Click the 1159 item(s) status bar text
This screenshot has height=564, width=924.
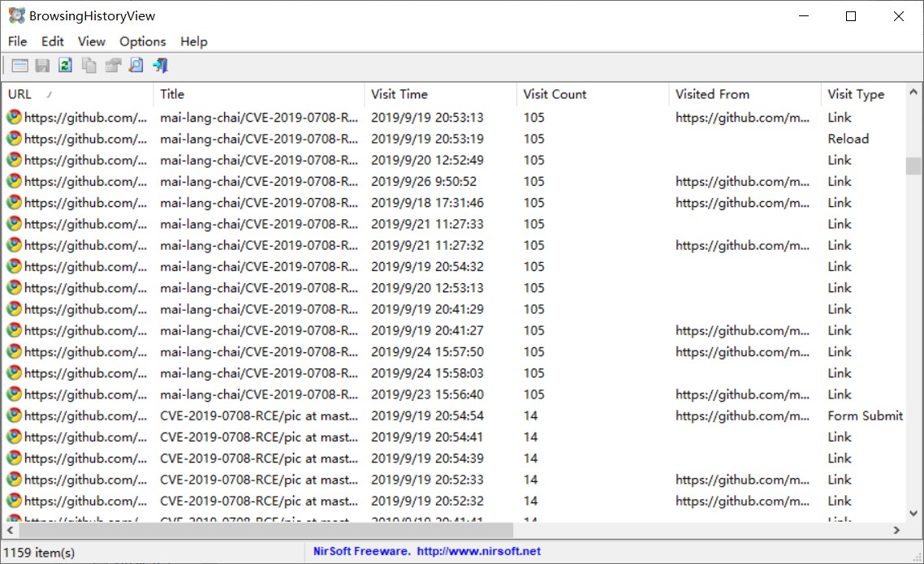click(x=39, y=552)
